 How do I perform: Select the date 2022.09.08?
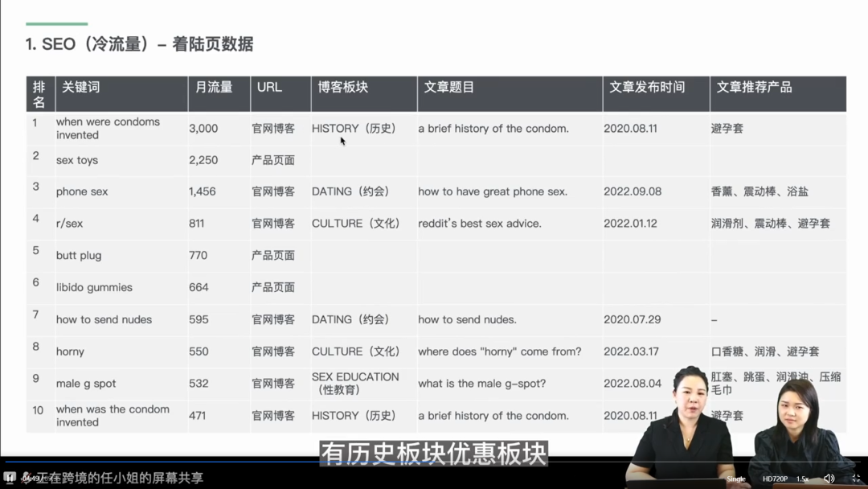(633, 191)
